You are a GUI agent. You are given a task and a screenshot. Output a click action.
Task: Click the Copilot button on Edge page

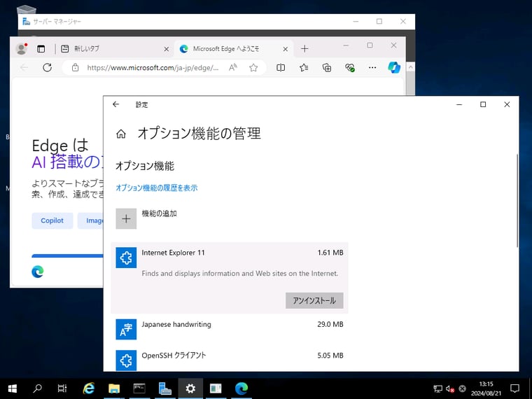tap(52, 220)
